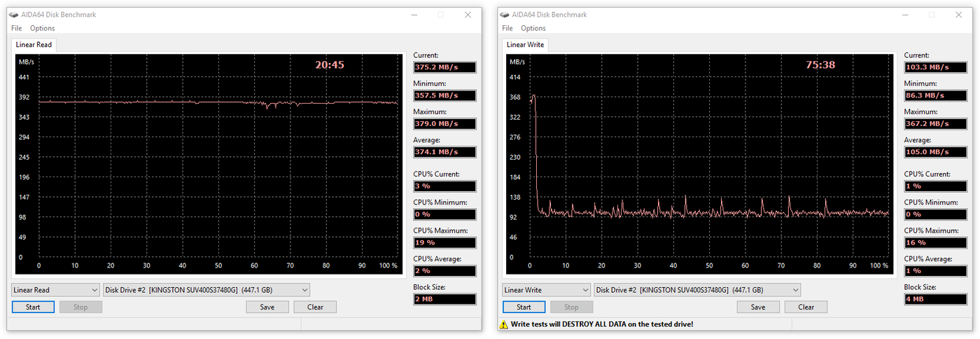Clear the Linear Read benchmark graph
The image size is (980, 339).
coord(315,307)
